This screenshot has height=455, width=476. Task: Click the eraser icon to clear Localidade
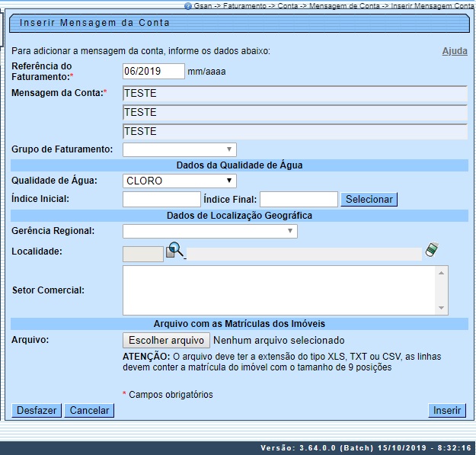click(432, 250)
